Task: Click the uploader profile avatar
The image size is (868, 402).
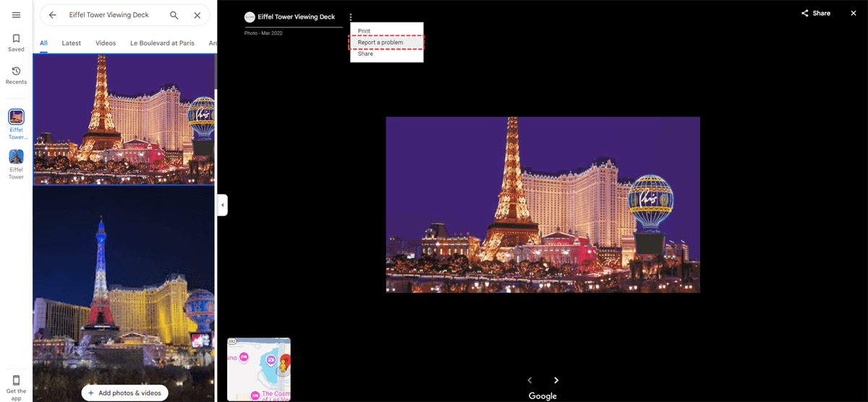Action: click(x=250, y=17)
